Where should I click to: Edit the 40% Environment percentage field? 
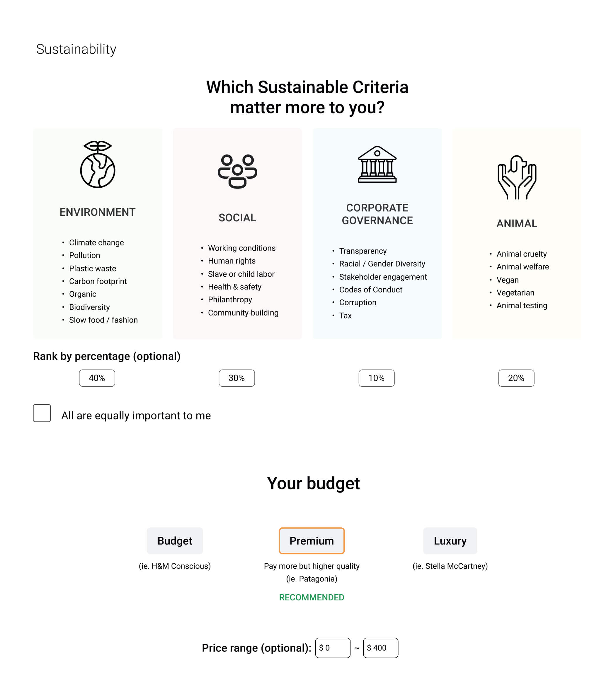click(x=97, y=378)
